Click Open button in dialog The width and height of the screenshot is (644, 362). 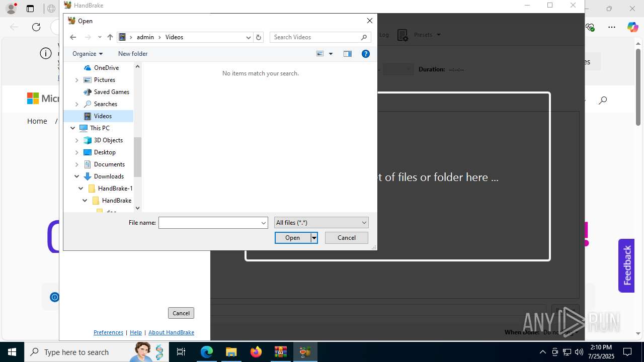coord(293,238)
